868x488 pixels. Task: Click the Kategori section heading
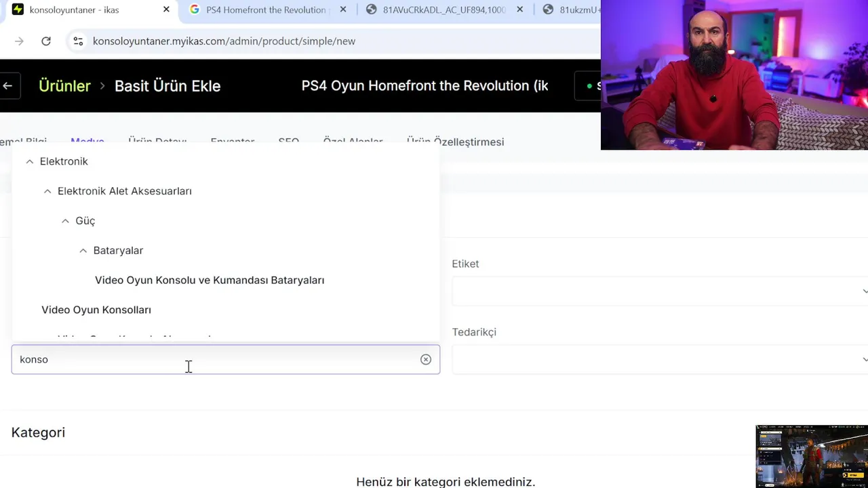[x=38, y=432]
